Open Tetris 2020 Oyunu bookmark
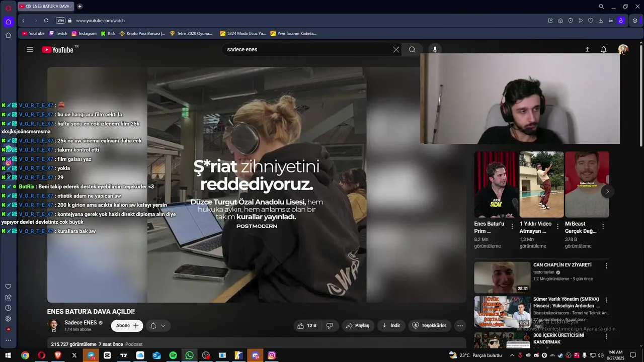Image resolution: width=644 pixels, height=362 pixels. point(191,34)
